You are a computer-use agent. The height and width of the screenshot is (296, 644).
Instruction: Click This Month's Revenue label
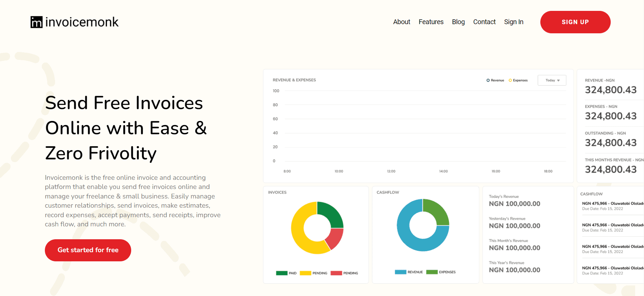coord(508,241)
